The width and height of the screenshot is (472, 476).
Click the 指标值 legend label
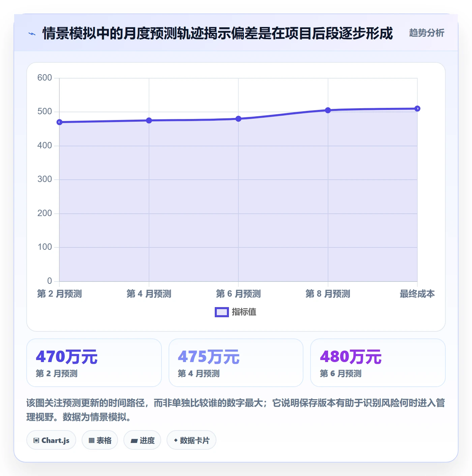click(x=244, y=312)
